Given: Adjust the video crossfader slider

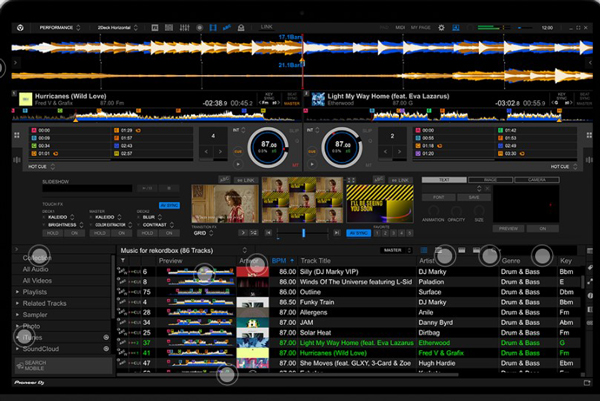Looking at the screenshot, I should [x=303, y=233].
